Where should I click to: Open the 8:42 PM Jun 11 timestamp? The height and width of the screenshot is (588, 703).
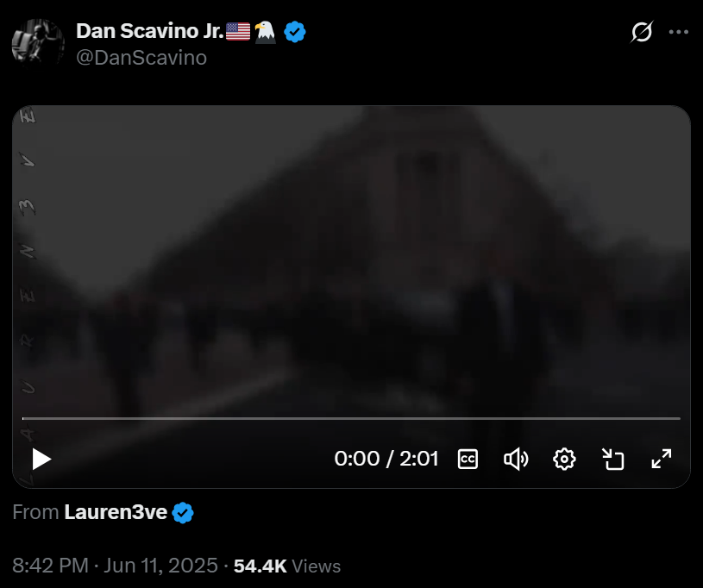click(116, 566)
